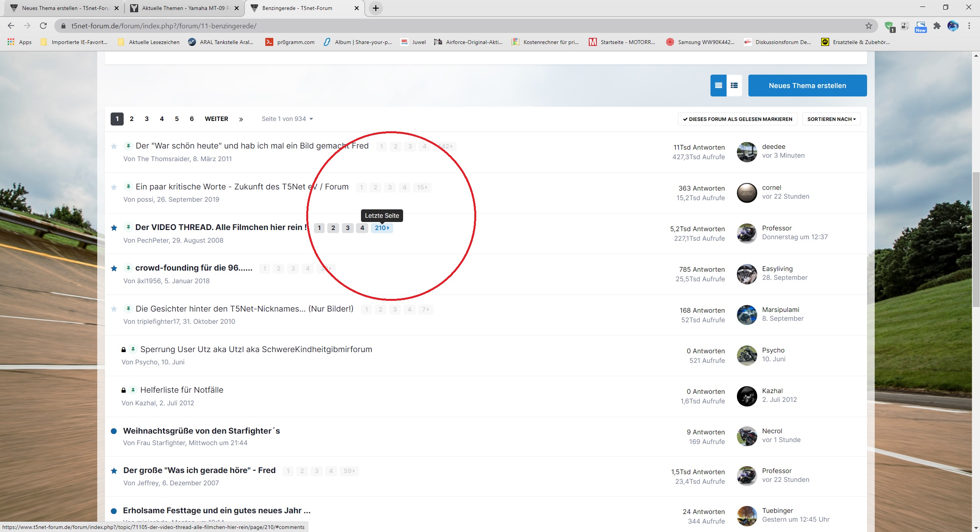
Task: Go to last page 59 of 'Was ich gerade höre'
Action: point(349,471)
